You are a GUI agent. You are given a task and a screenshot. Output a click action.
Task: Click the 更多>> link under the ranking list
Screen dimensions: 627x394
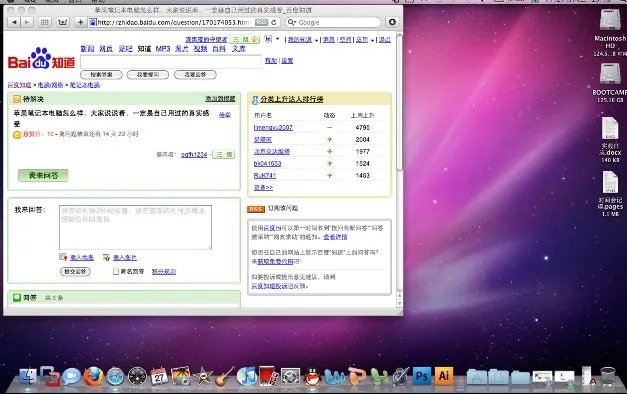pos(263,187)
